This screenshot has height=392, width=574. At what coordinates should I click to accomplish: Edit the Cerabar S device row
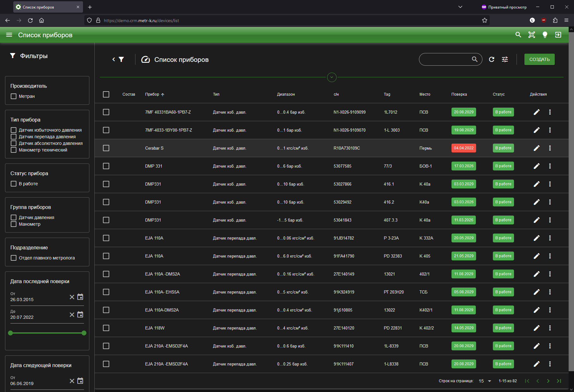[536, 148]
